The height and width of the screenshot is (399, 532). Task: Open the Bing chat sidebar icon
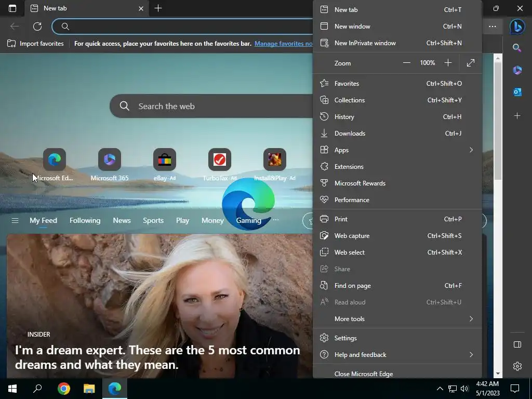tap(517, 26)
